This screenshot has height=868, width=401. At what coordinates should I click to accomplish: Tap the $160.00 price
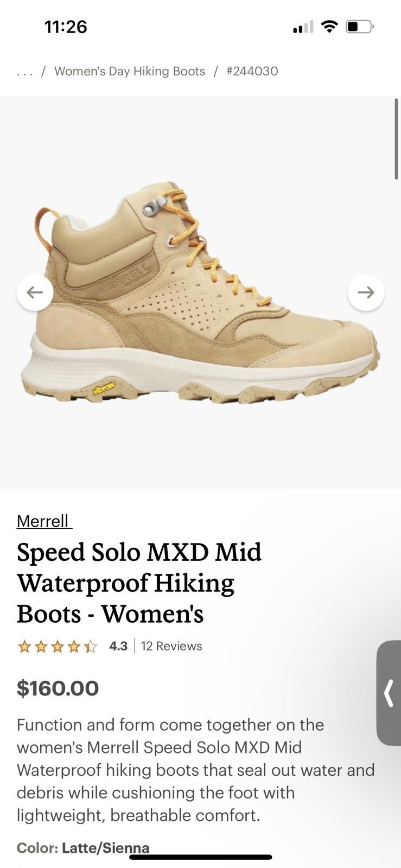(58, 688)
